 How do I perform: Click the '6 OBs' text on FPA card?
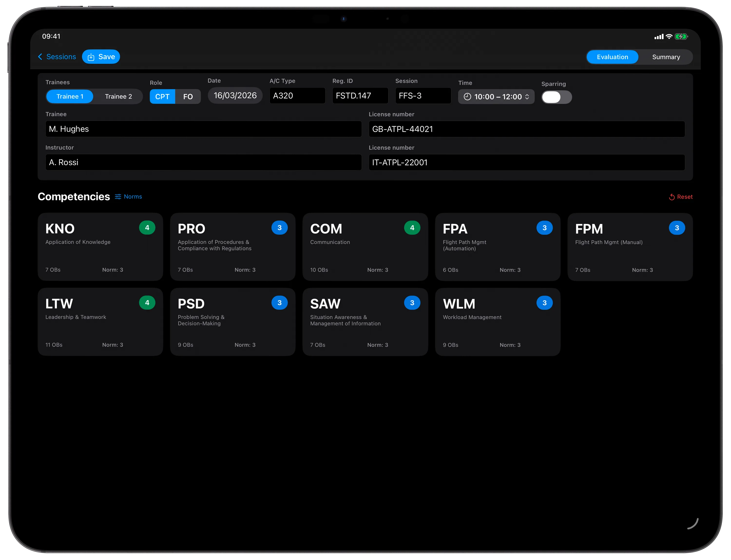point(450,270)
